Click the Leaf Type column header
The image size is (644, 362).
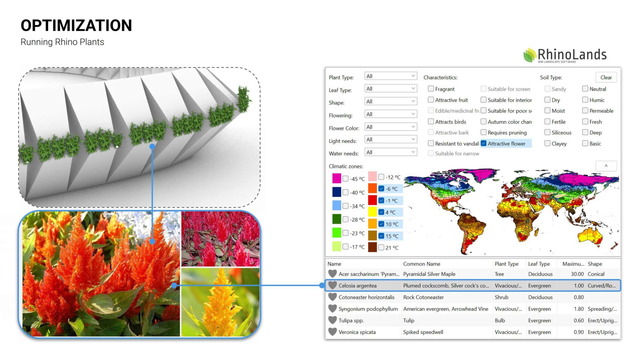pyautogui.click(x=539, y=264)
